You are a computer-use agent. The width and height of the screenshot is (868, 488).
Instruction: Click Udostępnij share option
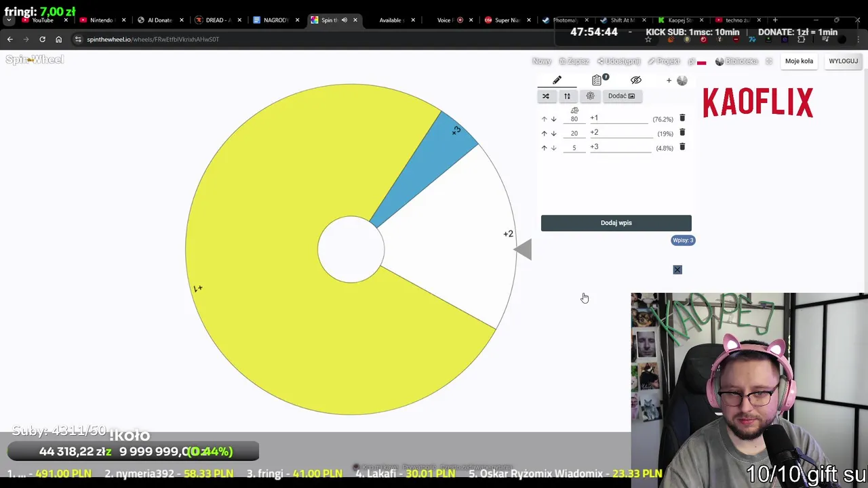pos(619,61)
